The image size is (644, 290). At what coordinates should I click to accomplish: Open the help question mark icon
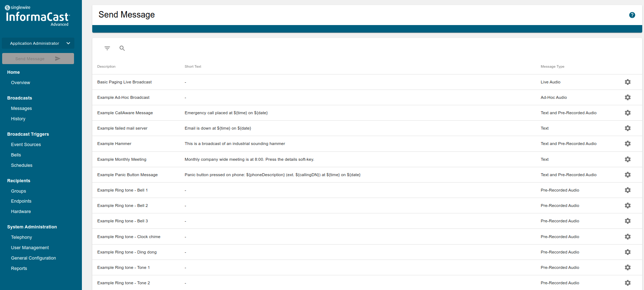(632, 15)
